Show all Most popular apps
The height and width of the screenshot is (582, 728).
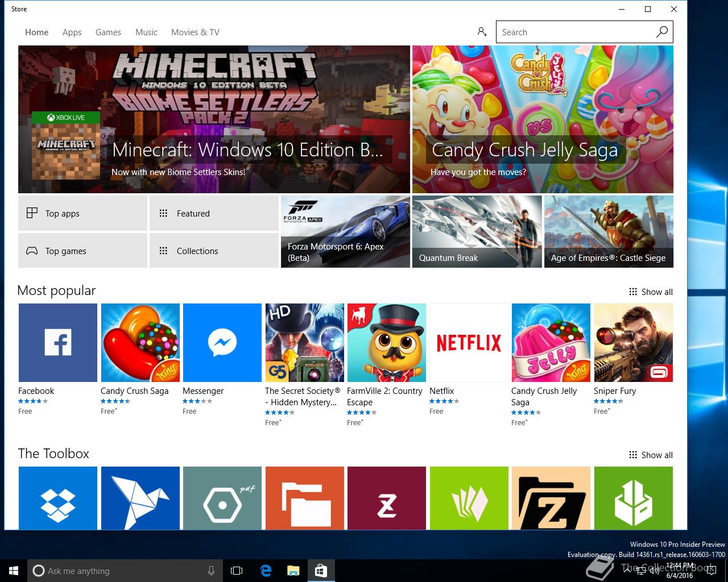pos(651,292)
